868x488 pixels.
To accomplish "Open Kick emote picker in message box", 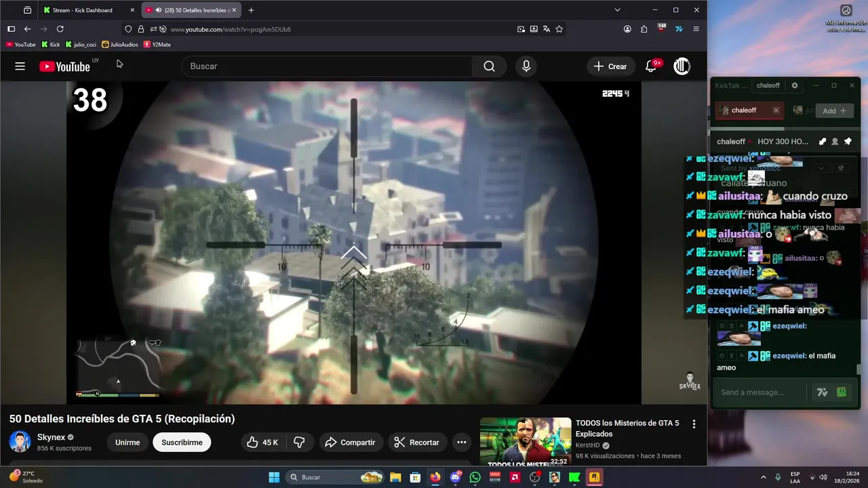I will (x=842, y=392).
